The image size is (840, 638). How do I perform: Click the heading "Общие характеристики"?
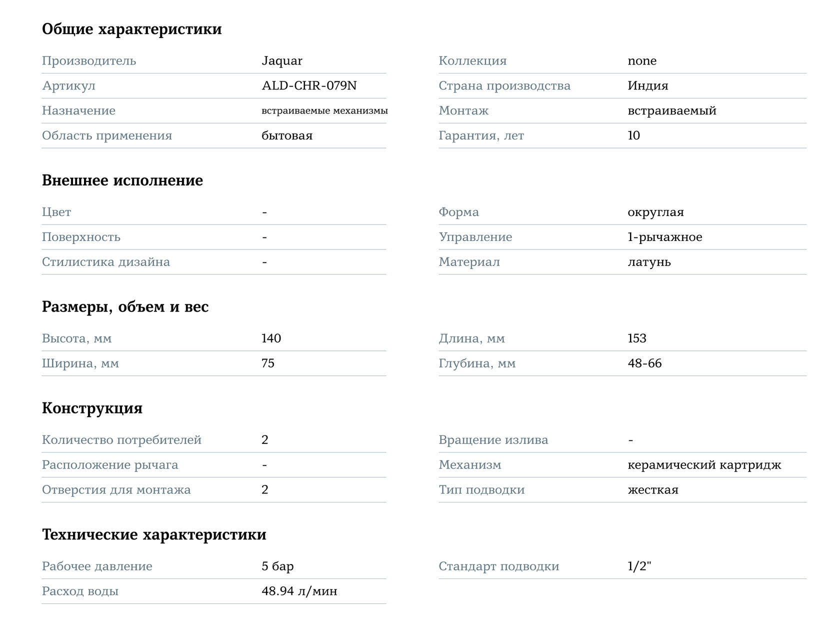point(132,29)
